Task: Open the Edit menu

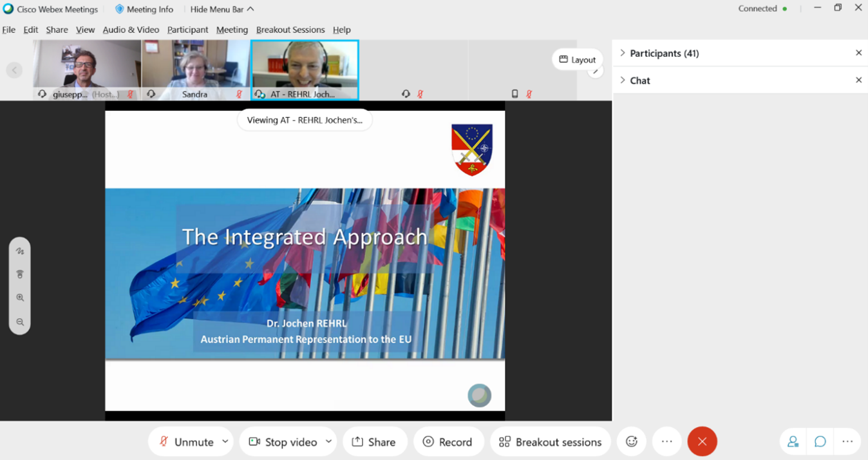Action: pyautogui.click(x=31, y=30)
